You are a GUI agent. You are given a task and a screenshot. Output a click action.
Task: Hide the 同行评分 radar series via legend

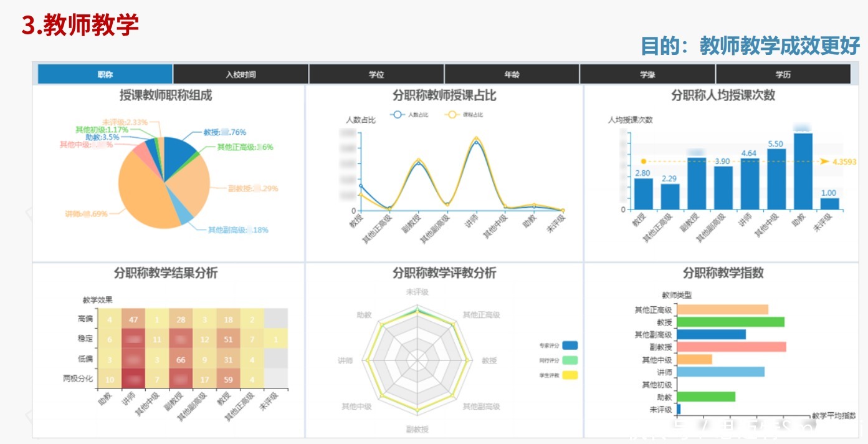(570, 360)
